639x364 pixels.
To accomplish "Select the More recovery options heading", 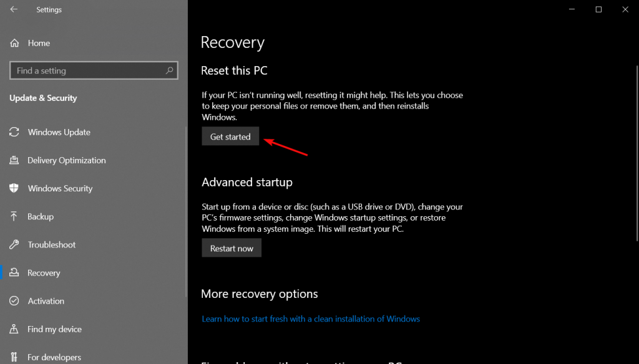I will click(259, 294).
